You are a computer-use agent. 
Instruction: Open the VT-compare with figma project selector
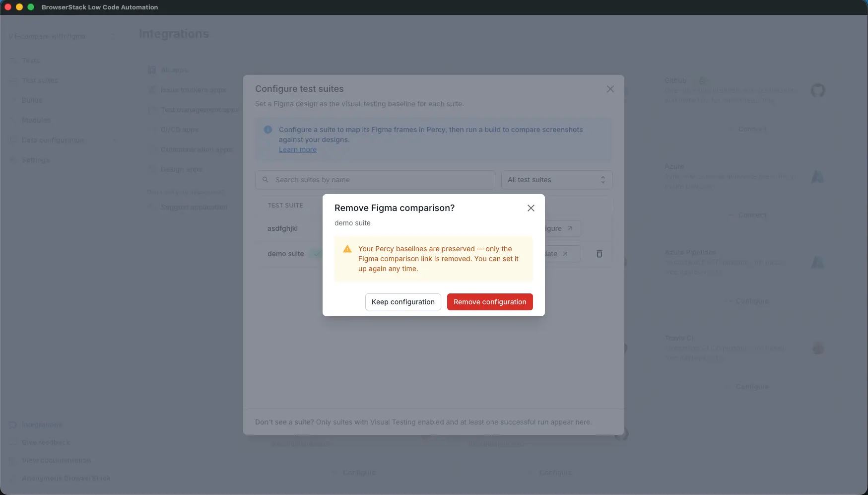pos(62,36)
